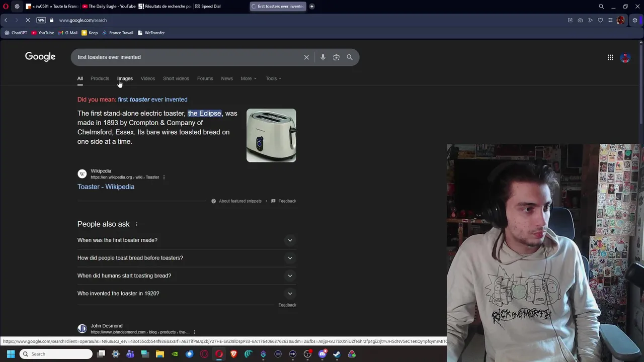Image resolution: width=644 pixels, height=362 pixels.
Task: Open the Settings gear on the taskbar
Action: 115,354
